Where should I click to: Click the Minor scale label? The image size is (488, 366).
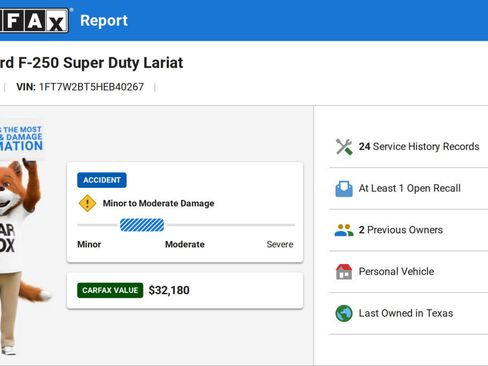pos(89,244)
